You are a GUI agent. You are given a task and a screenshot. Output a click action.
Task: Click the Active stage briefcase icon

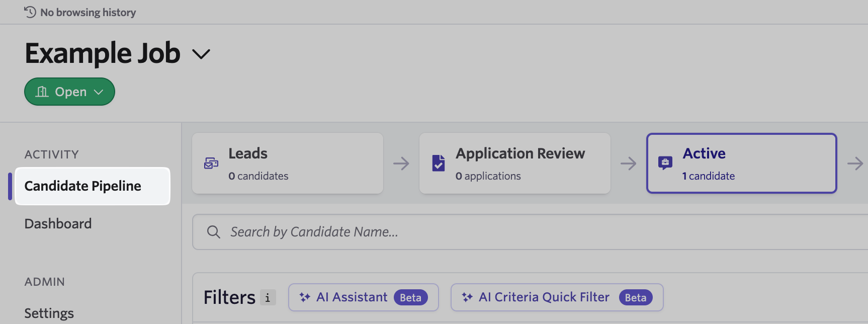click(665, 163)
